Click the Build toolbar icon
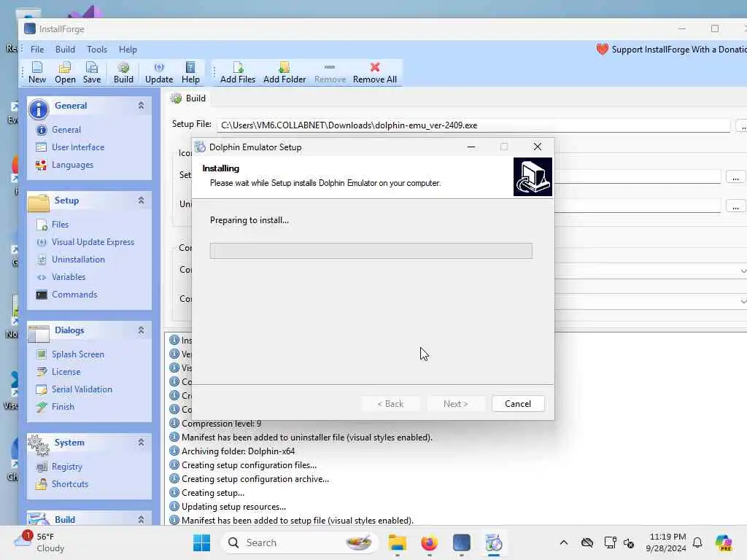Viewport: 747px width, 560px height. tap(123, 72)
